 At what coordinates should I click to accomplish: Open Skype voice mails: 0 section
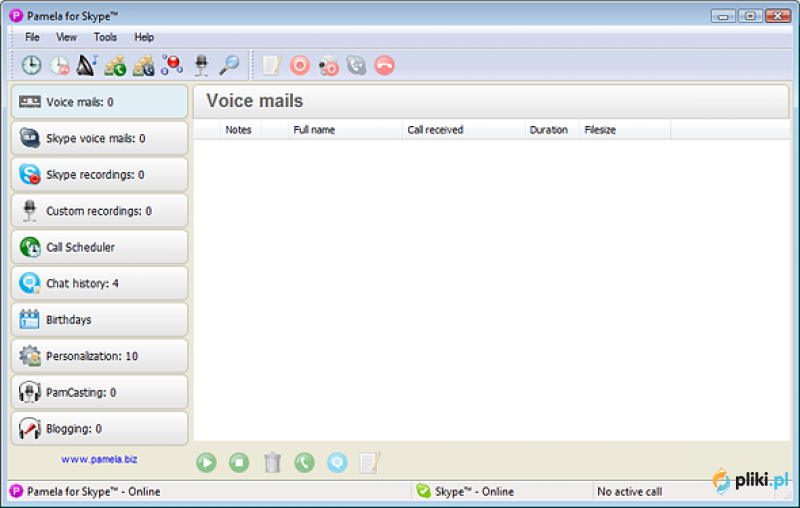click(99, 138)
